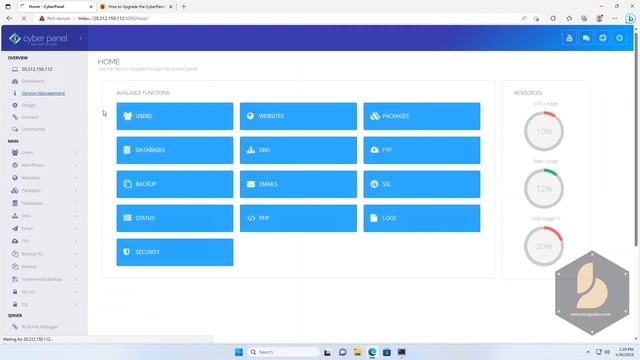Image resolution: width=640 pixels, height=360 pixels.
Task: Click the read aloud icon in address bar
Action: coord(524,18)
